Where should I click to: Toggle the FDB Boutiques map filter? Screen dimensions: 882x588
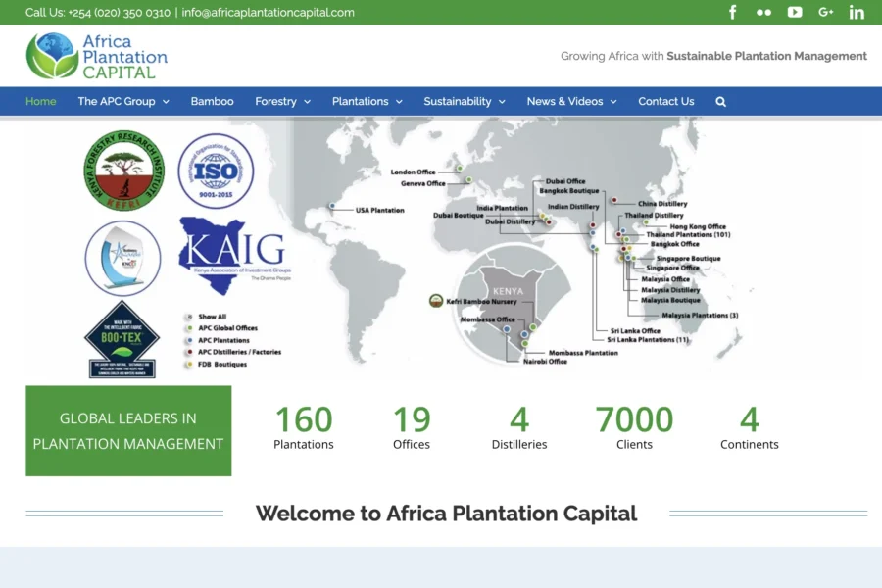pyautogui.click(x=217, y=365)
